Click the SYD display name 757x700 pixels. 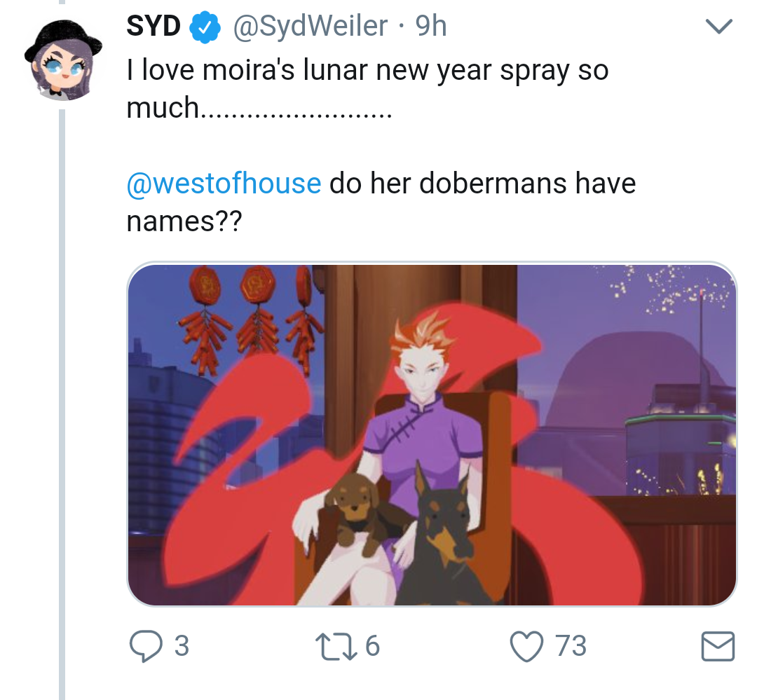[154, 26]
